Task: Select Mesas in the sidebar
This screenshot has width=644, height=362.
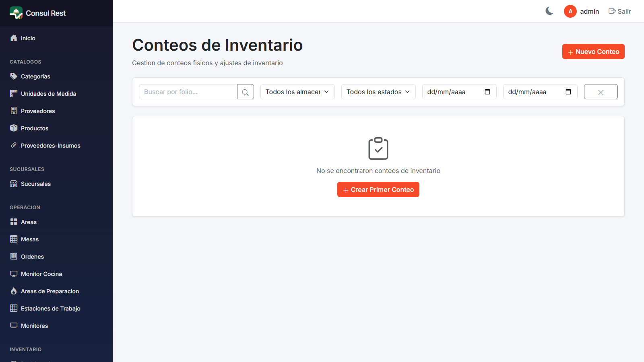Action: pos(56,239)
